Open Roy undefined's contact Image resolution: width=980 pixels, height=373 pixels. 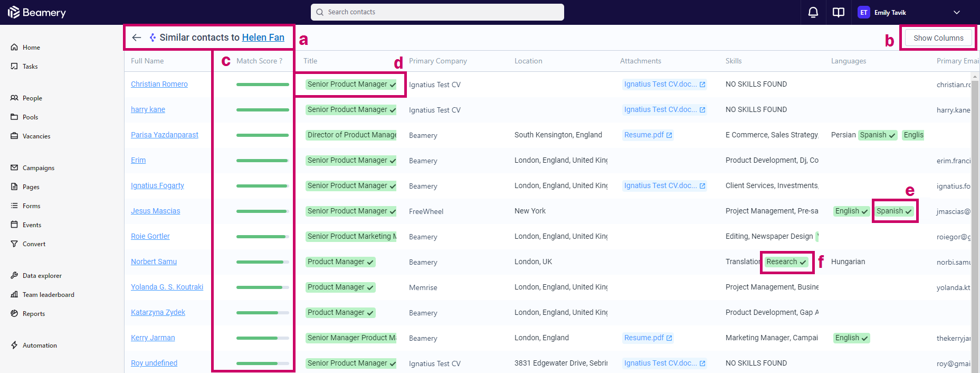click(x=154, y=363)
